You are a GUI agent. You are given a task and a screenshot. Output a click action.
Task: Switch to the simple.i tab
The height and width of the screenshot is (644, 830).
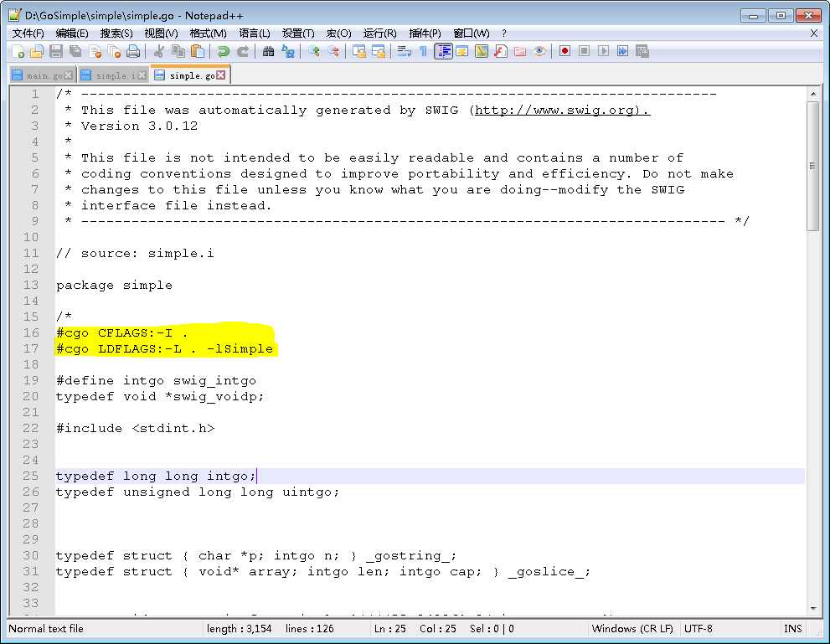pos(115,75)
